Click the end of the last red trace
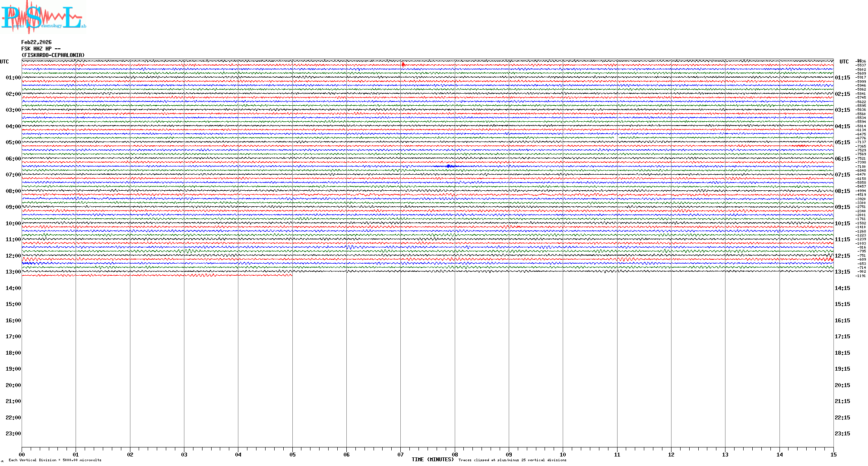The height and width of the screenshot is (466, 868). [x=291, y=275]
